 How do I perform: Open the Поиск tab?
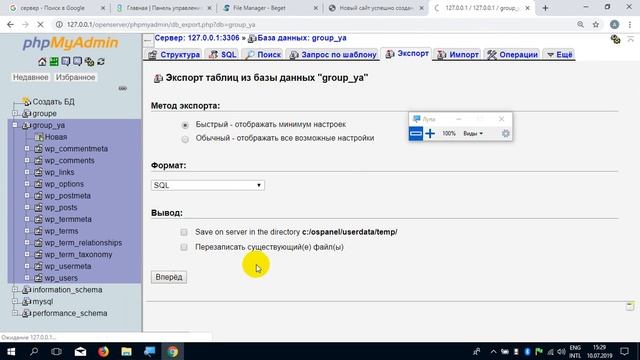263,55
